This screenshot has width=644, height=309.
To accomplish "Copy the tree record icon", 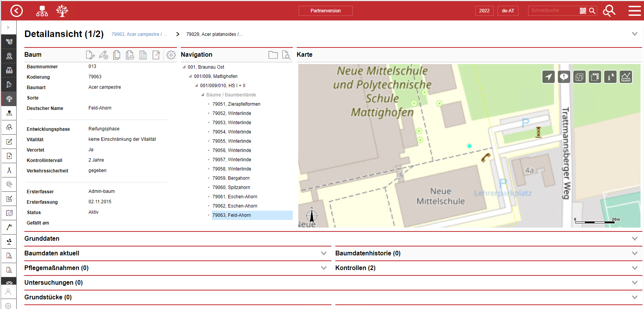I will click(x=117, y=55).
